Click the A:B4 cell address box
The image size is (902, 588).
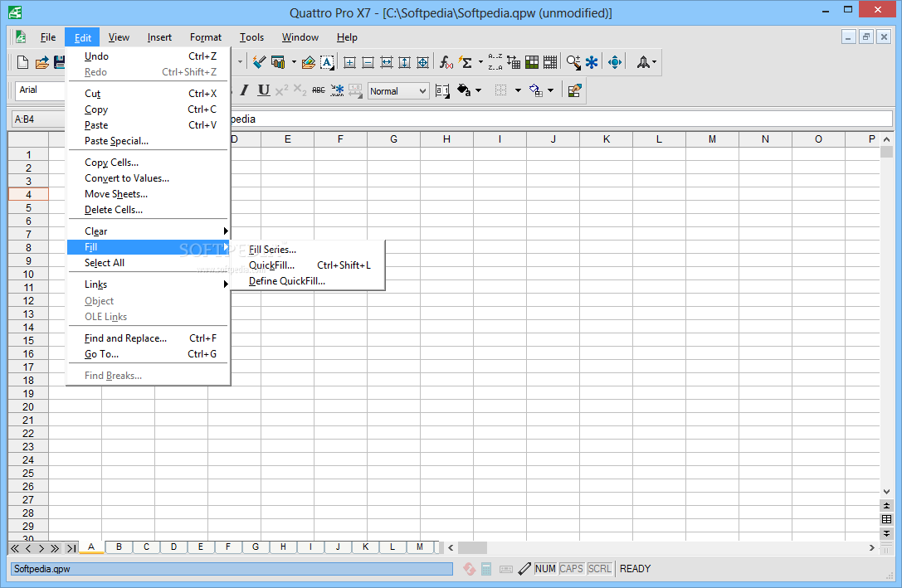pyautogui.click(x=38, y=119)
